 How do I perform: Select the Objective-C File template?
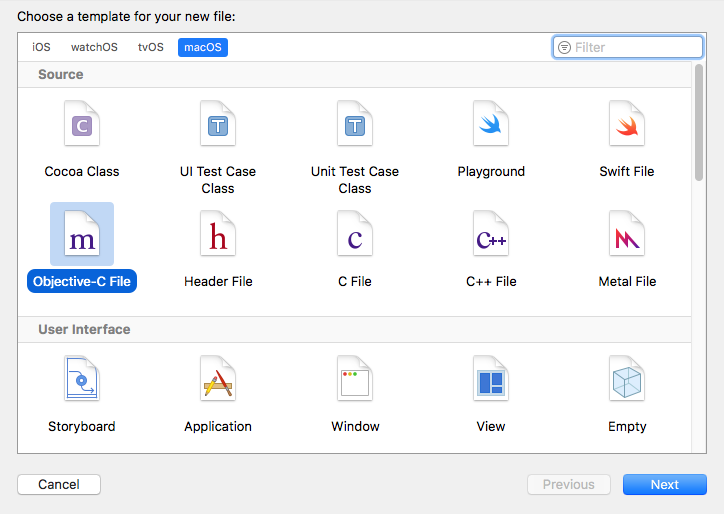coord(82,236)
